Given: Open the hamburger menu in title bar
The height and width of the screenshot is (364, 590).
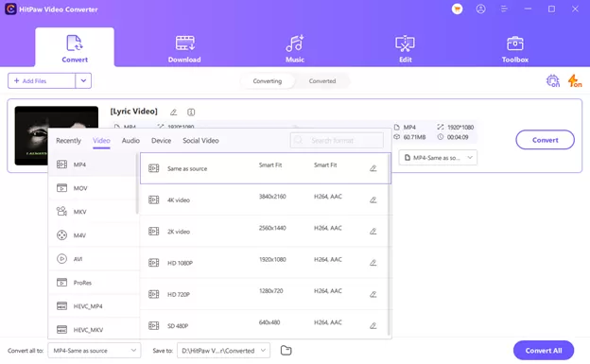Looking at the screenshot, I should pos(504,9).
